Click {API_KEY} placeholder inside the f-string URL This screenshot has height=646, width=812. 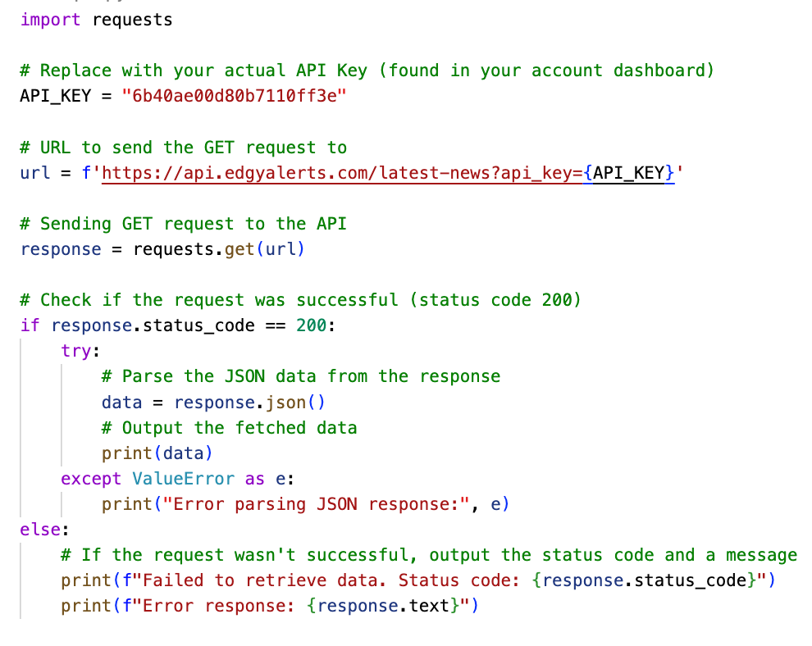point(628,173)
